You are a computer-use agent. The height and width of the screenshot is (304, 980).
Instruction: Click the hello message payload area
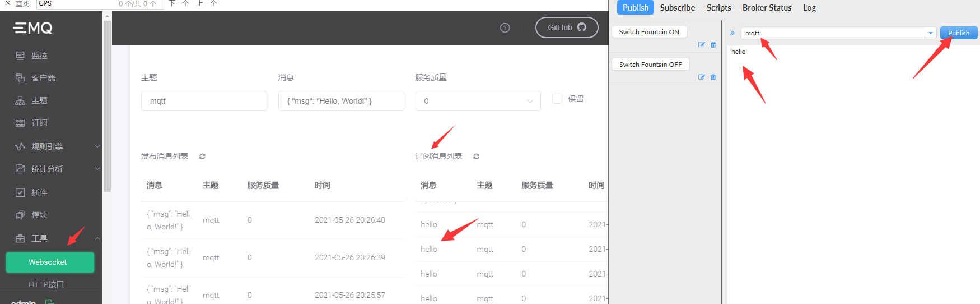click(x=853, y=174)
